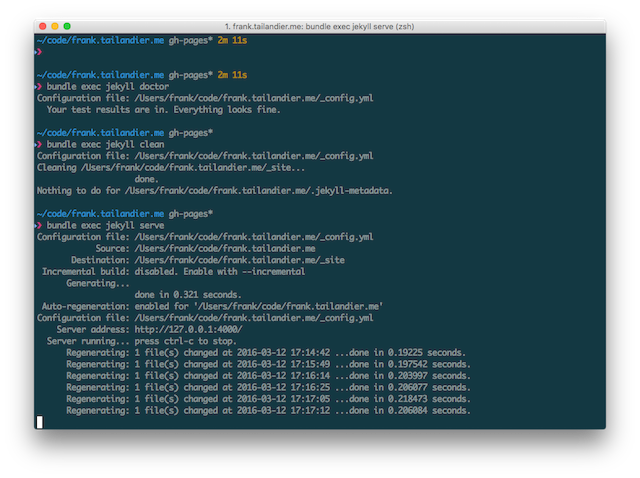Image resolution: width=640 pixels, height=478 pixels.
Task: Click the red close window button
Action: coord(43,26)
